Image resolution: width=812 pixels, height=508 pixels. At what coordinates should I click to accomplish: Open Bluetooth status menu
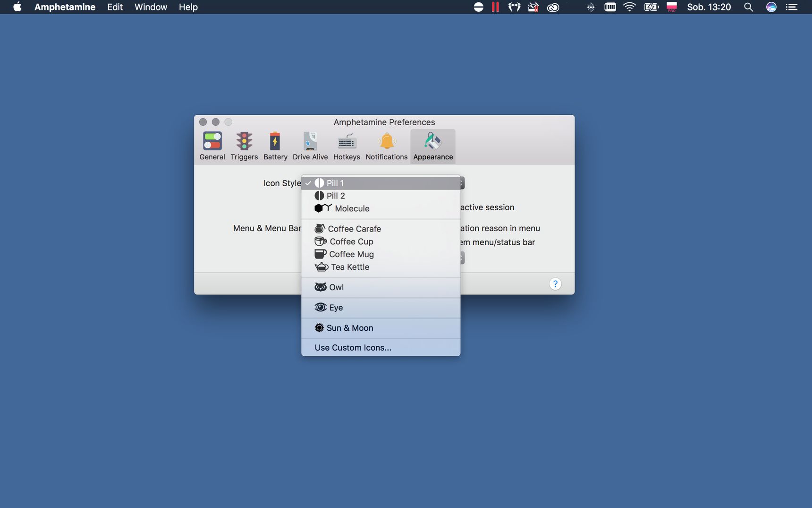[x=591, y=7]
